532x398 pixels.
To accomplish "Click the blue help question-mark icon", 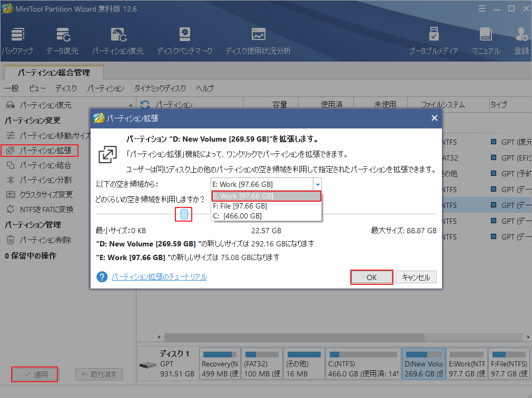I will 102,277.
